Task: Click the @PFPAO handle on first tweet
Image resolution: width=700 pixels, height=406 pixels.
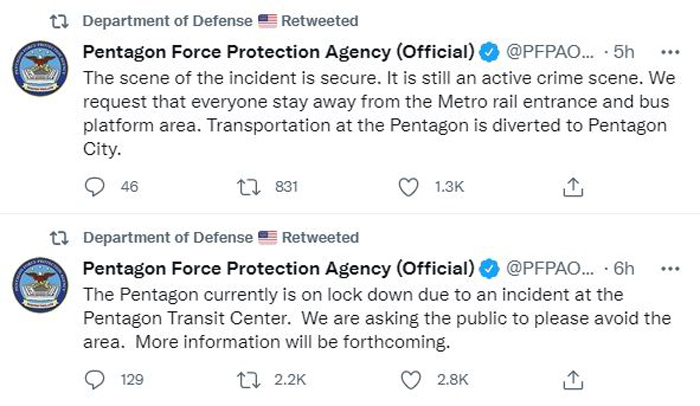Action: [550, 52]
